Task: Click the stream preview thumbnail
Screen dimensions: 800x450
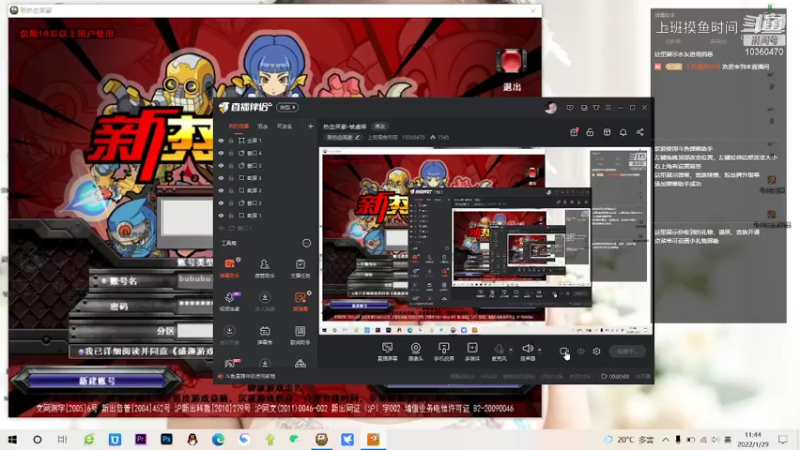Action: 485,241
